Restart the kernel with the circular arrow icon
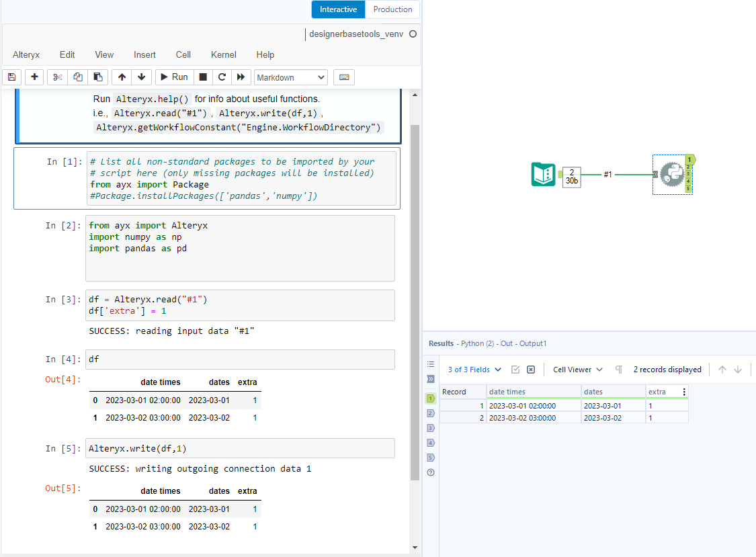 tap(222, 77)
